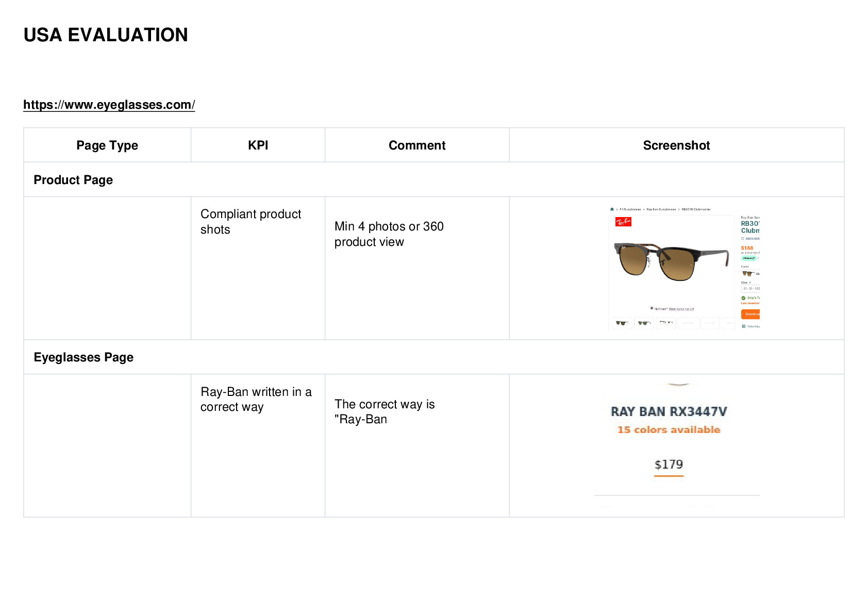868x614 pixels.
Task: Select the Comment column header
Action: coord(417,145)
